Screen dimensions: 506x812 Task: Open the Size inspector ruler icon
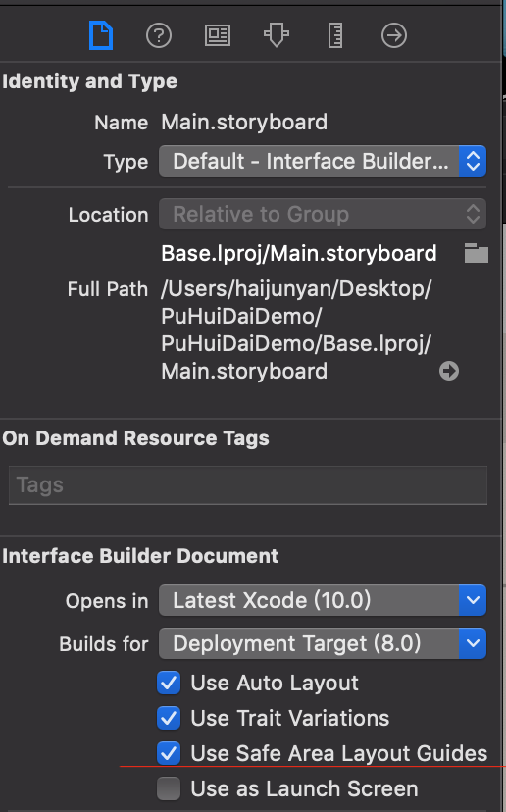tap(335, 35)
